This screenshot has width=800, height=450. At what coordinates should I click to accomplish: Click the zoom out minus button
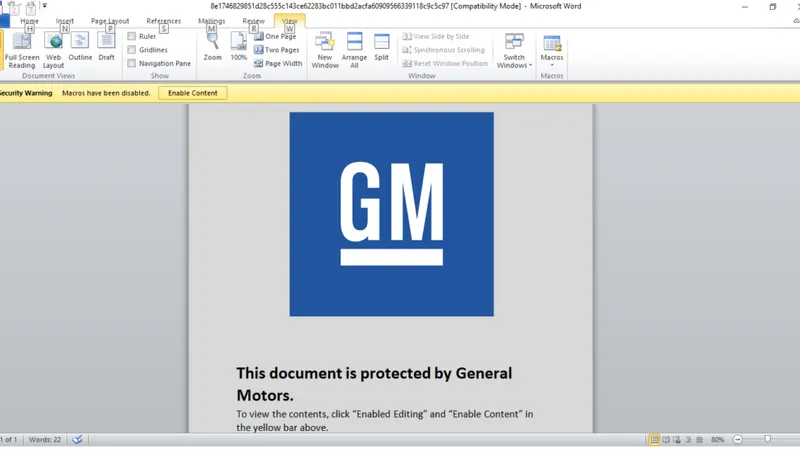click(x=738, y=439)
